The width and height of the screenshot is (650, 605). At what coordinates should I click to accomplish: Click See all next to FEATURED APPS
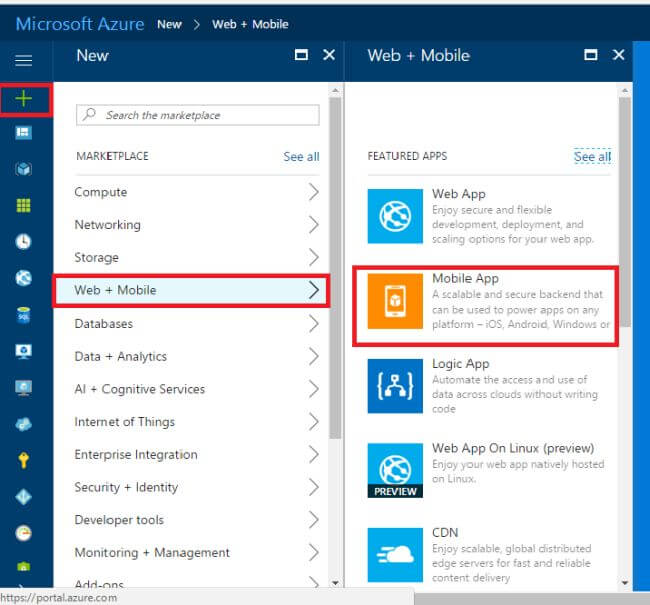(x=592, y=156)
